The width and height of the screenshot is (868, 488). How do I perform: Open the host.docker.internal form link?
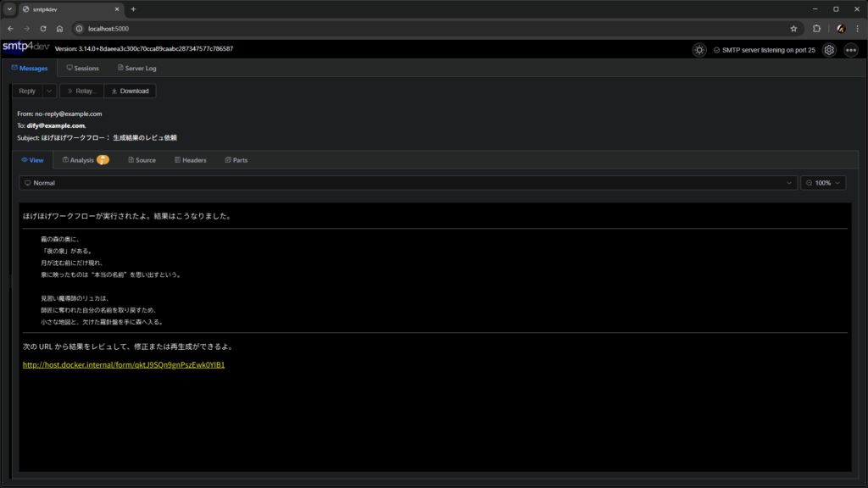[124, 365]
